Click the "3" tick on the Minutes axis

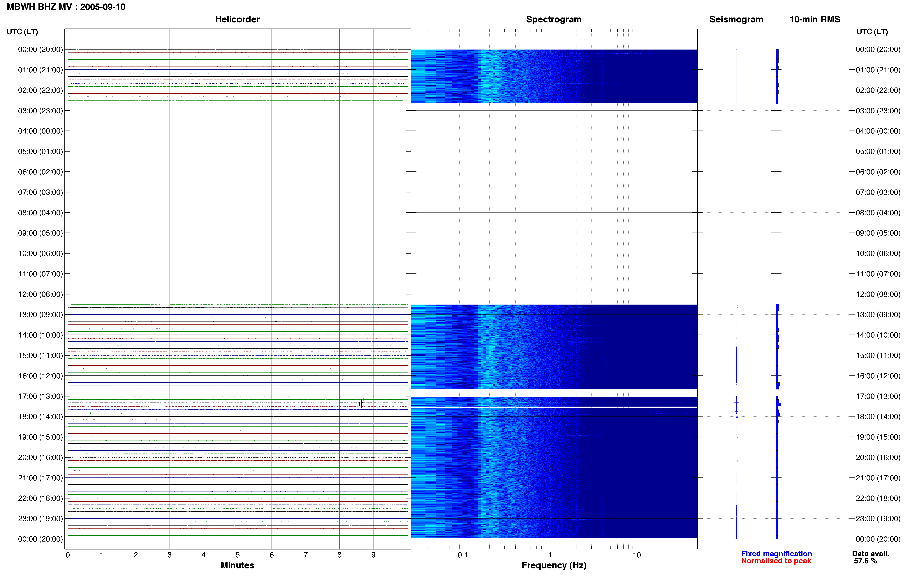click(170, 555)
